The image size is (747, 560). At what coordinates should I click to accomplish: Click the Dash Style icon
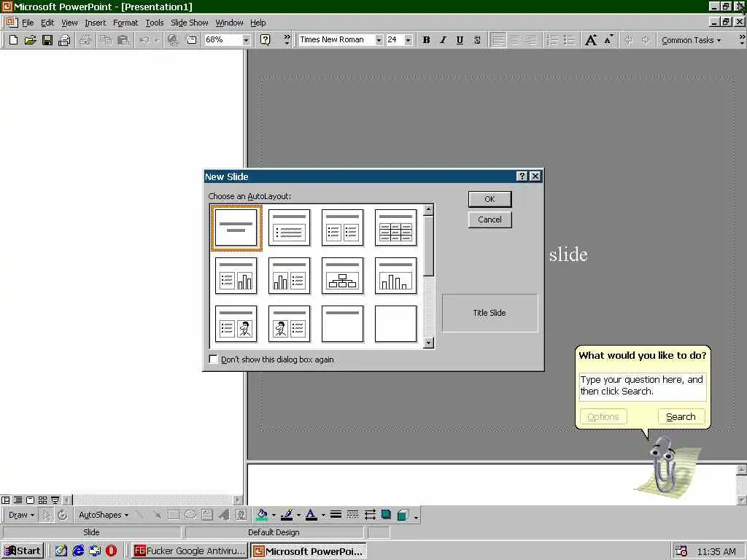352,515
